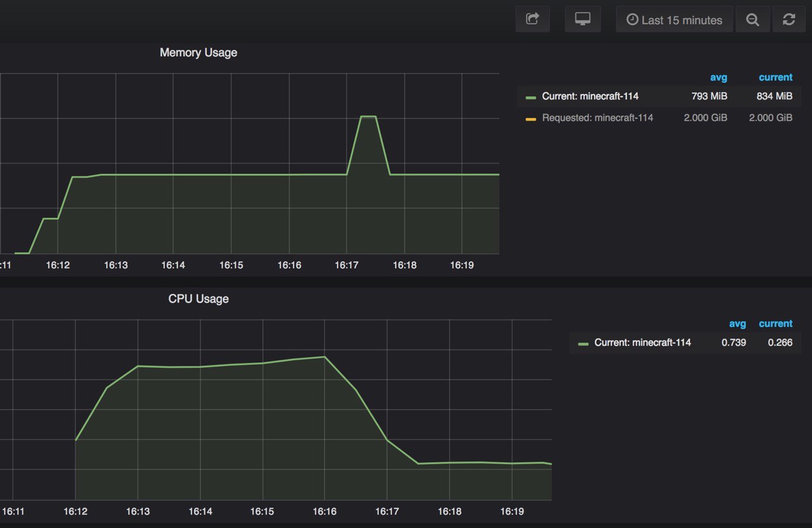The image size is (812, 528).
Task: Open the CPU Usage panel title menu
Action: 199,299
